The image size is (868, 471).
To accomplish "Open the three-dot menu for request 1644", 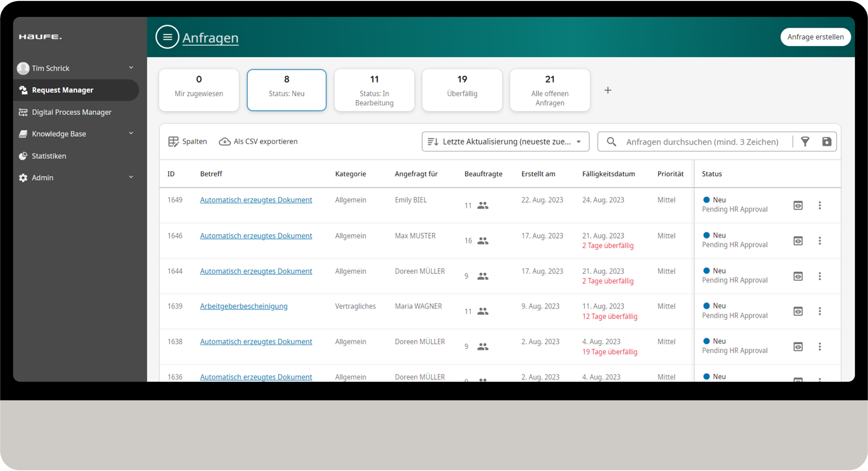I will 819,276.
